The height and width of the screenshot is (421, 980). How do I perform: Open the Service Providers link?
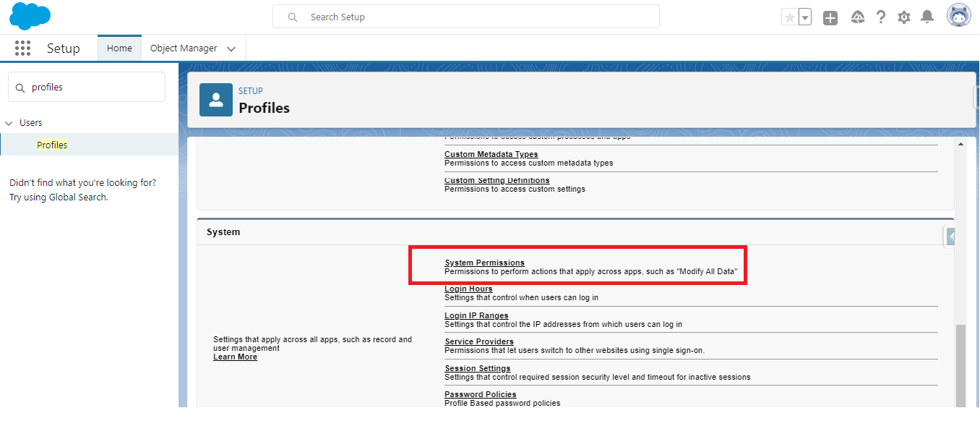click(x=479, y=341)
